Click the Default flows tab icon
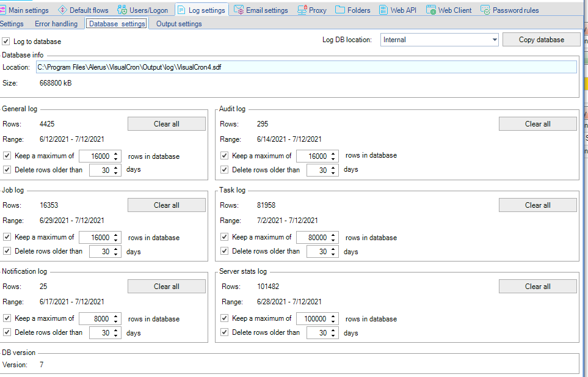This screenshot has height=377, width=588. pos(62,10)
